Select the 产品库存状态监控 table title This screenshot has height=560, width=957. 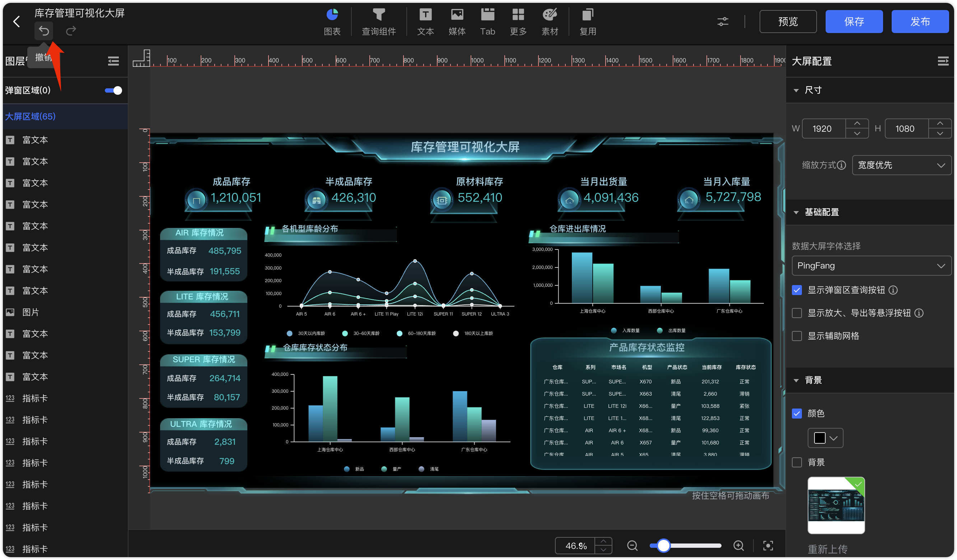click(x=646, y=347)
